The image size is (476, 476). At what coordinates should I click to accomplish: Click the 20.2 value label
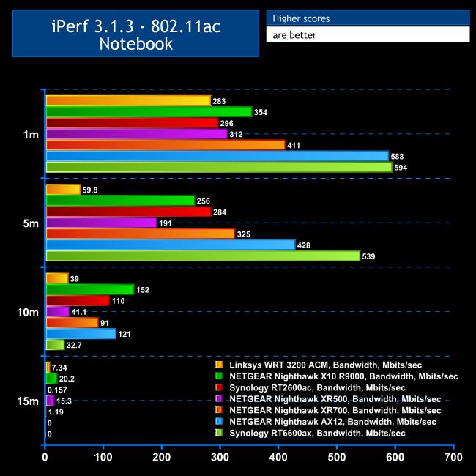pos(67,379)
